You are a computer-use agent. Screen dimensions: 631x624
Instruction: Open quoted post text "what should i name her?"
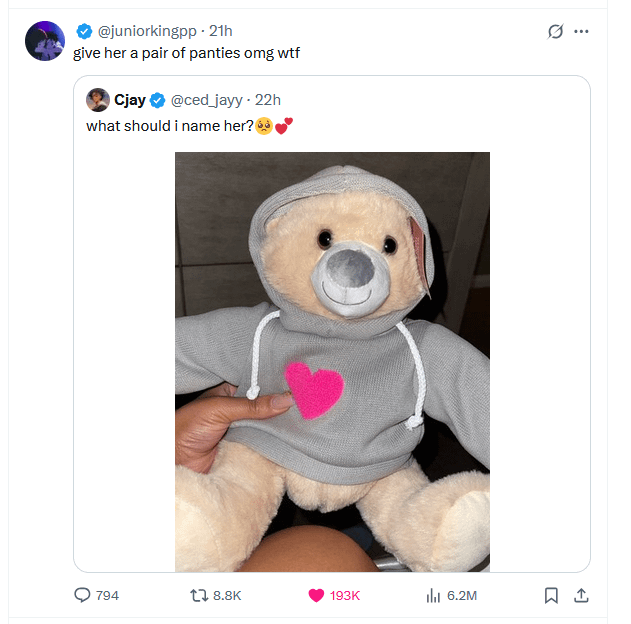[170, 126]
